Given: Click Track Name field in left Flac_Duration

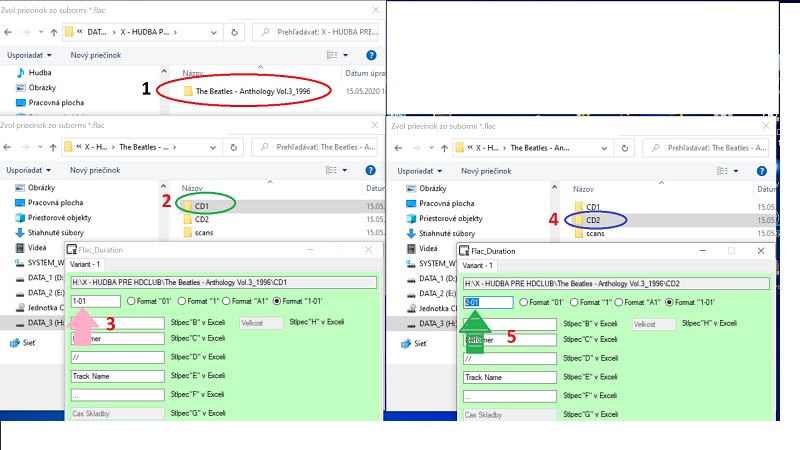Looking at the screenshot, I should click(117, 377).
